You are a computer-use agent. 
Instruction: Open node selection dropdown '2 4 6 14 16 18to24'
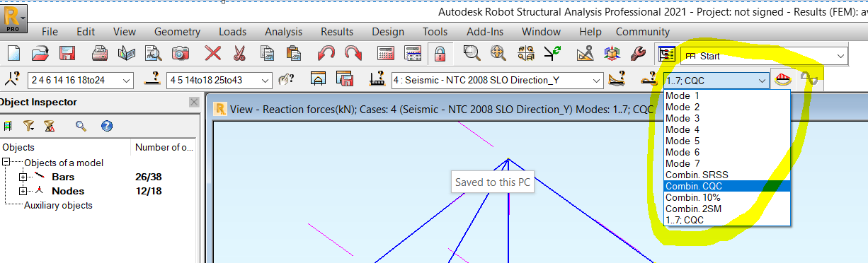(80, 80)
